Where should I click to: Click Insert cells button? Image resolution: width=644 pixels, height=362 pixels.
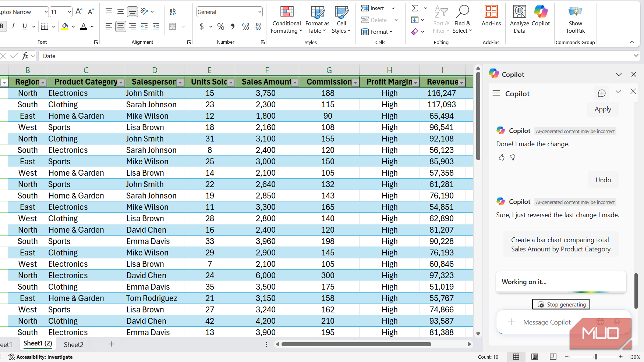pyautogui.click(x=373, y=8)
